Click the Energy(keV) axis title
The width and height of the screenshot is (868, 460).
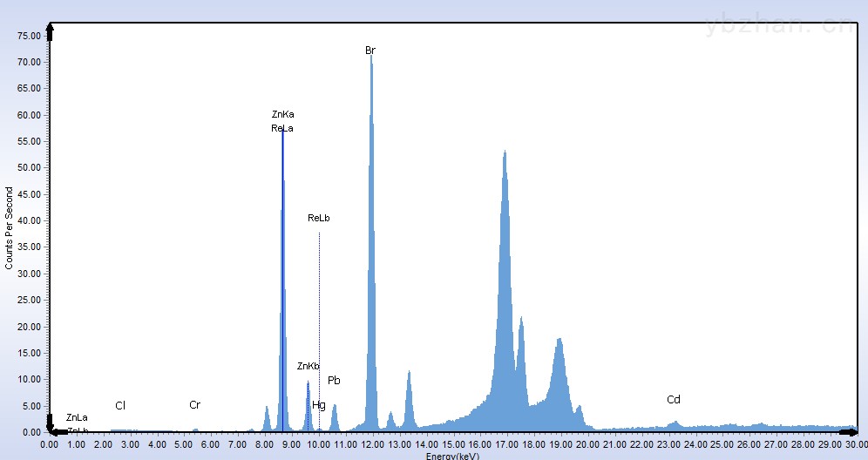(454, 456)
